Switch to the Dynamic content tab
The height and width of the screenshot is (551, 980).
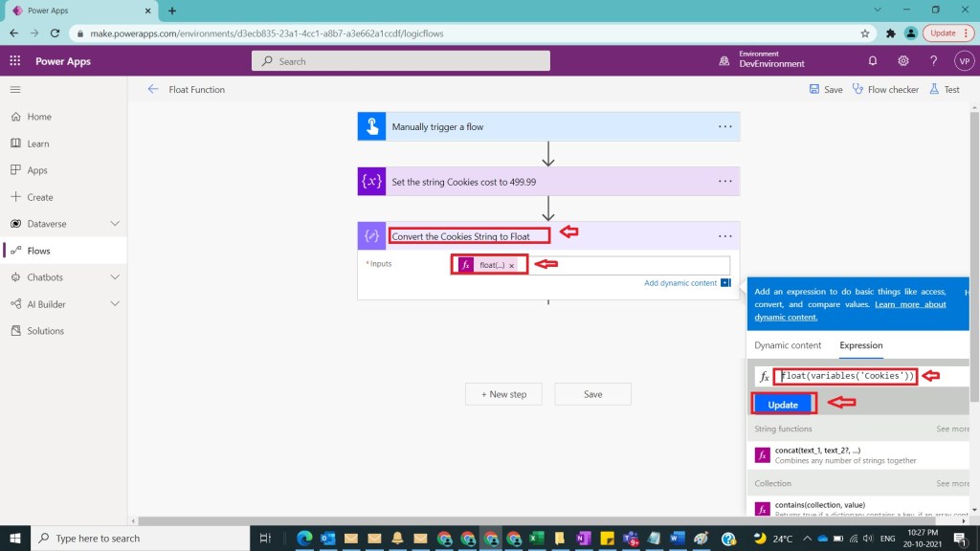[x=788, y=345]
